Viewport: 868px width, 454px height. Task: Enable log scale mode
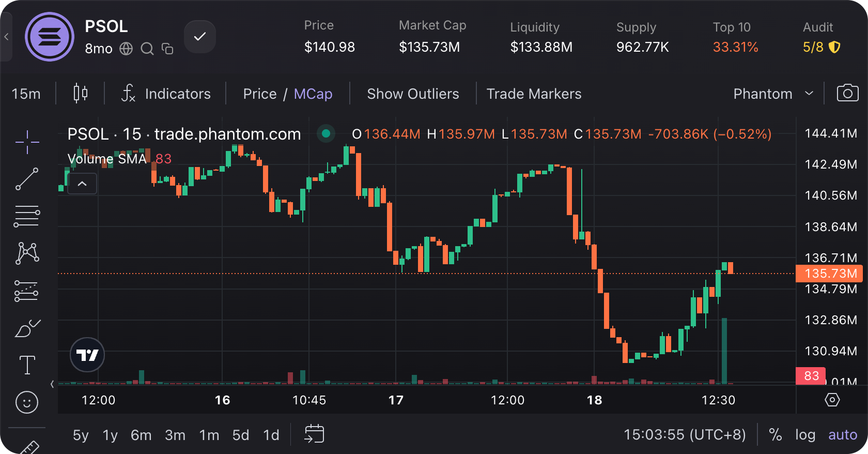click(x=805, y=435)
